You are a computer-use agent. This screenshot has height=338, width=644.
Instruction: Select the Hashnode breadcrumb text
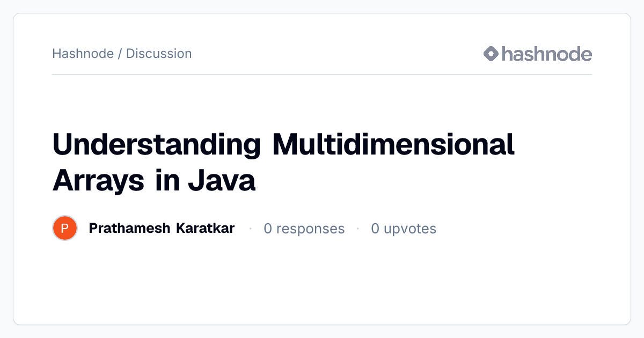tap(83, 54)
